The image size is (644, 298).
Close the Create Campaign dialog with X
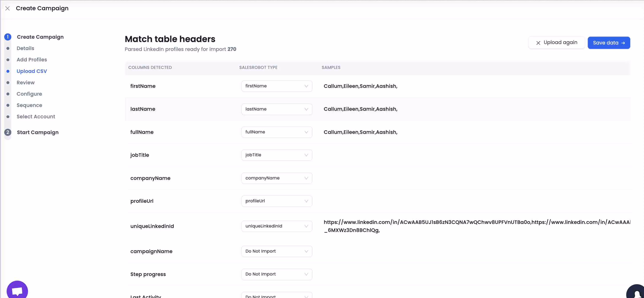click(8, 8)
